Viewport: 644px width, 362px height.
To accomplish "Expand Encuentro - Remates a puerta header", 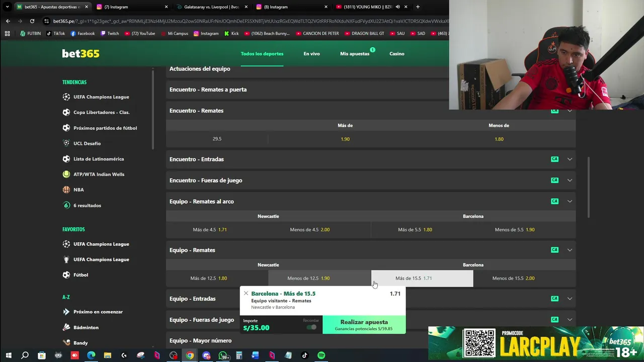I will (x=307, y=89).
